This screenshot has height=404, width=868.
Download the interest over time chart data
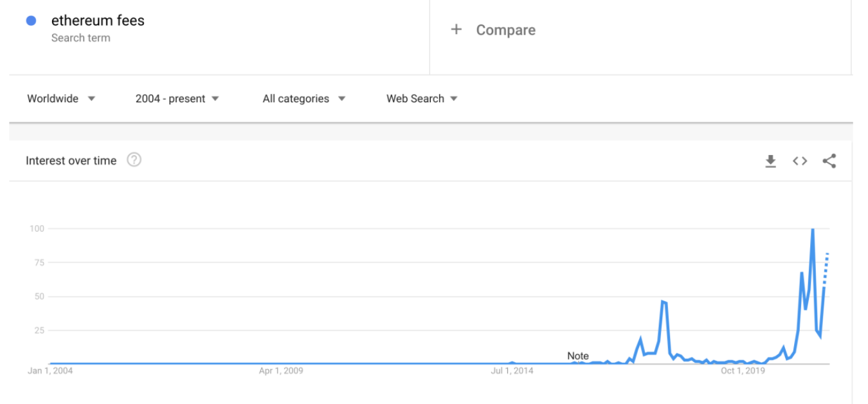tap(770, 161)
